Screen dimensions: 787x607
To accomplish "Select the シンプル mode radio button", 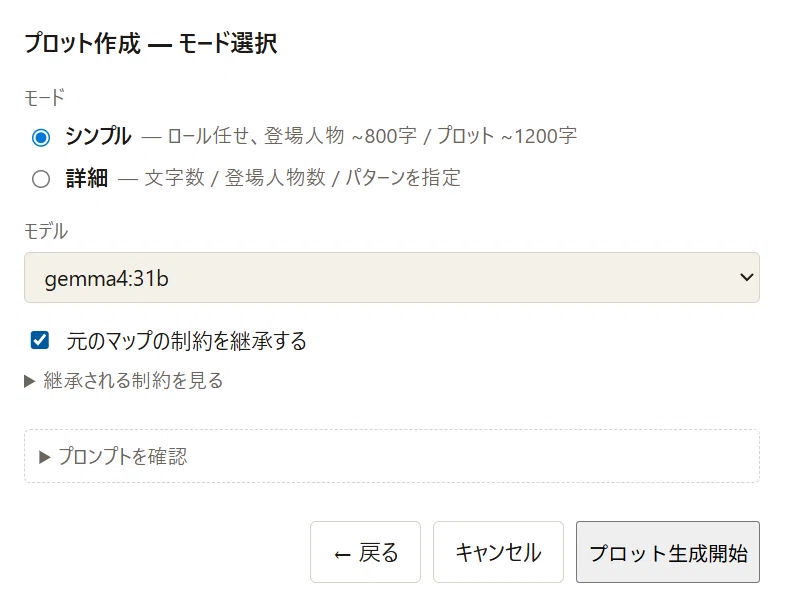I will 41,137.
